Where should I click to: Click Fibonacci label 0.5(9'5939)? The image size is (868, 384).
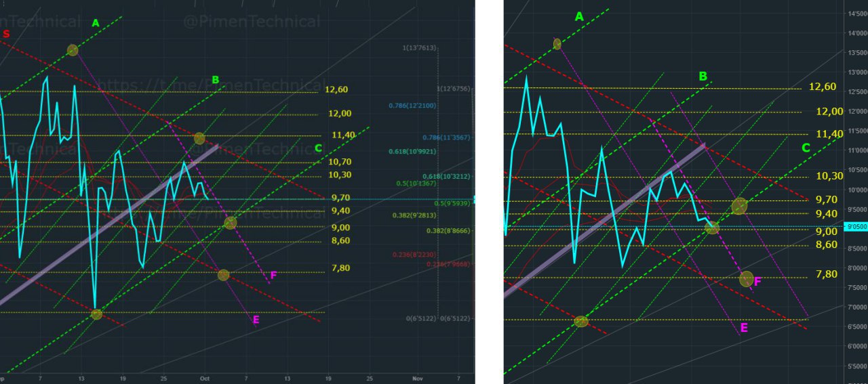(452, 203)
